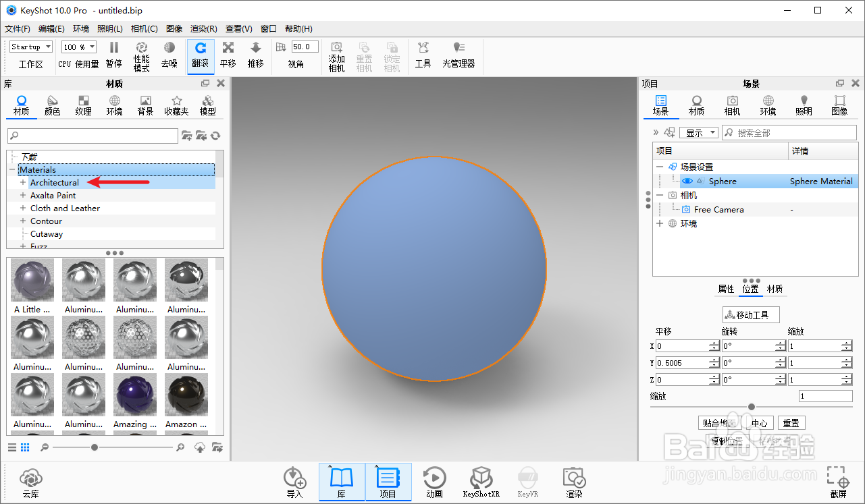Open the 文件(F) menu
The width and height of the screenshot is (865, 504).
18,29
